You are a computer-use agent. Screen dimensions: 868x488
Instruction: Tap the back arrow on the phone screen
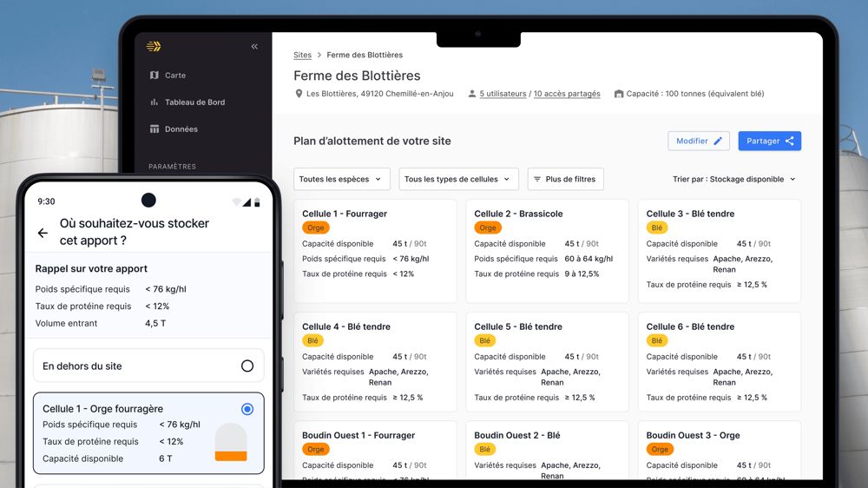(x=43, y=233)
